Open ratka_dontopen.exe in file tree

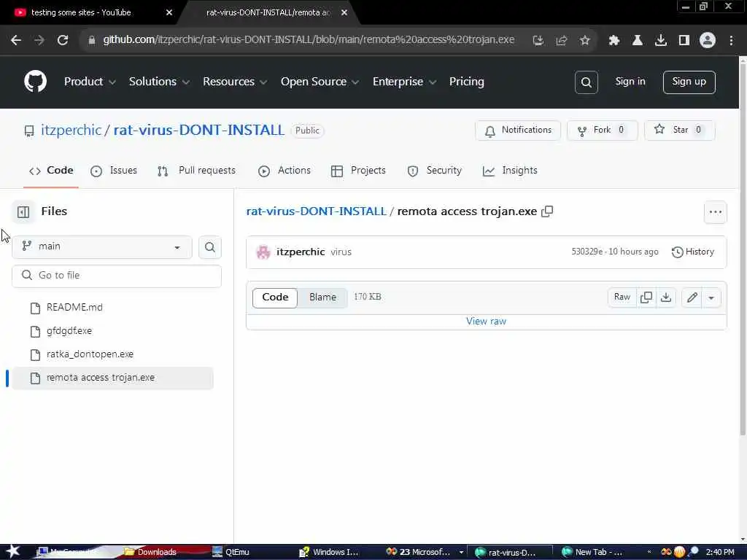112,354
